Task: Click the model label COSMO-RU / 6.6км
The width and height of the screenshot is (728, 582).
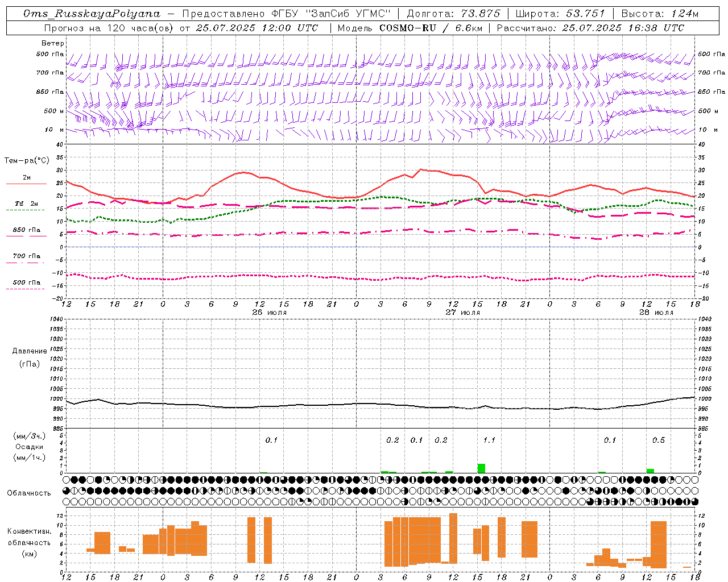Action: point(431,28)
